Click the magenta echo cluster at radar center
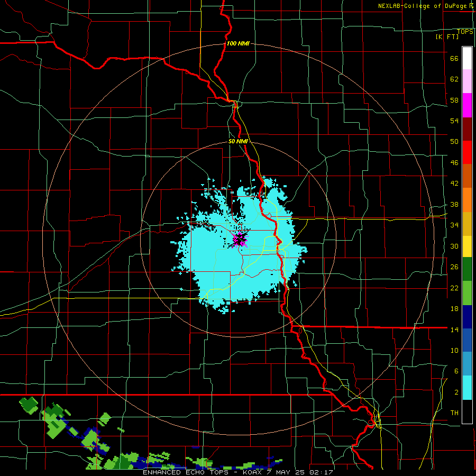Viewport: 476px width, 476px height. [240, 240]
